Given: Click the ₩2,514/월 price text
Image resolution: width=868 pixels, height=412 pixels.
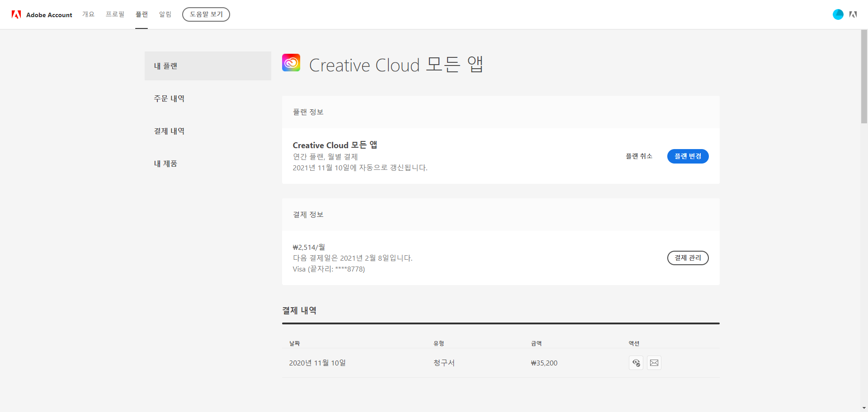Looking at the screenshot, I should (309, 247).
